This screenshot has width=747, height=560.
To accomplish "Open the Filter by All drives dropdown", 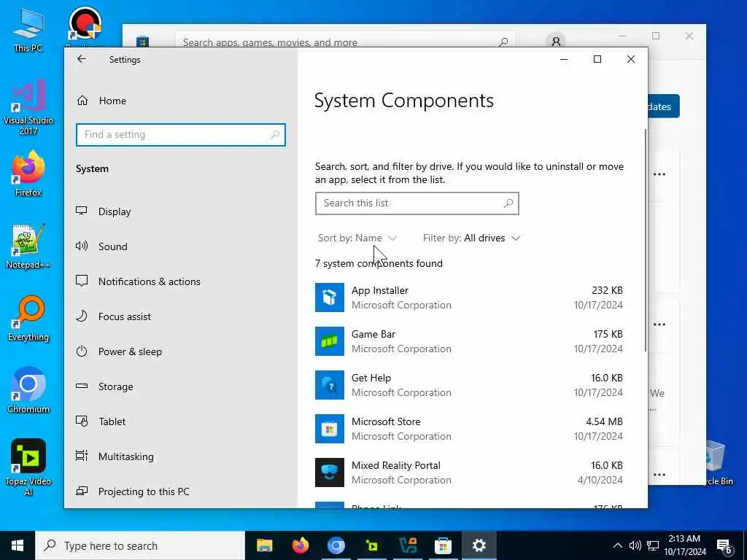I will pyautogui.click(x=471, y=238).
